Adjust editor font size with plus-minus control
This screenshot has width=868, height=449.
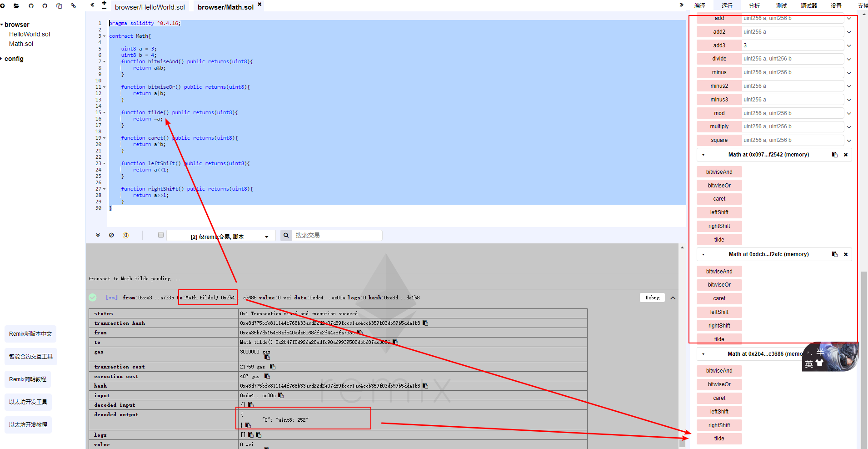click(104, 5)
